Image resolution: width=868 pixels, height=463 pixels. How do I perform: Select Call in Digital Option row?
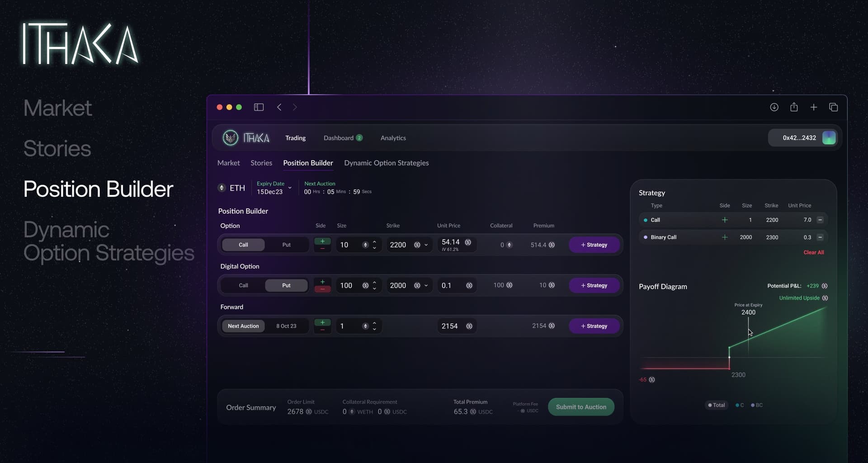coord(243,285)
